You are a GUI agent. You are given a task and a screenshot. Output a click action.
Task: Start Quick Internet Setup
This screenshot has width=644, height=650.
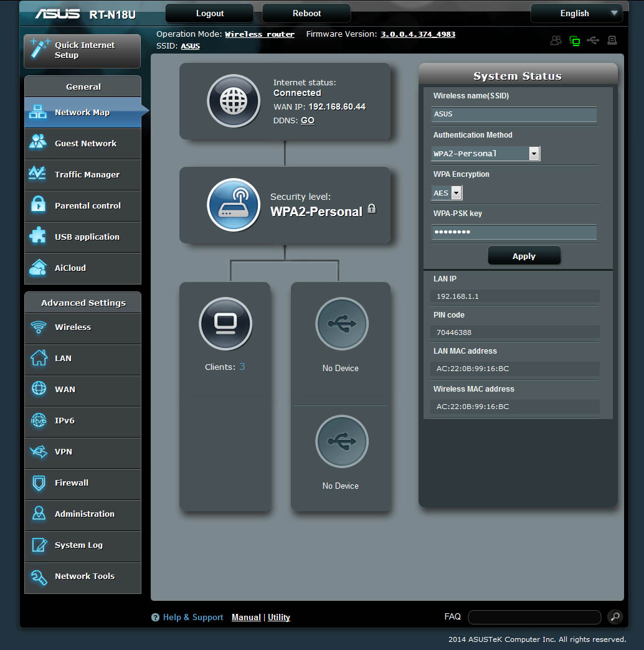click(x=82, y=50)
